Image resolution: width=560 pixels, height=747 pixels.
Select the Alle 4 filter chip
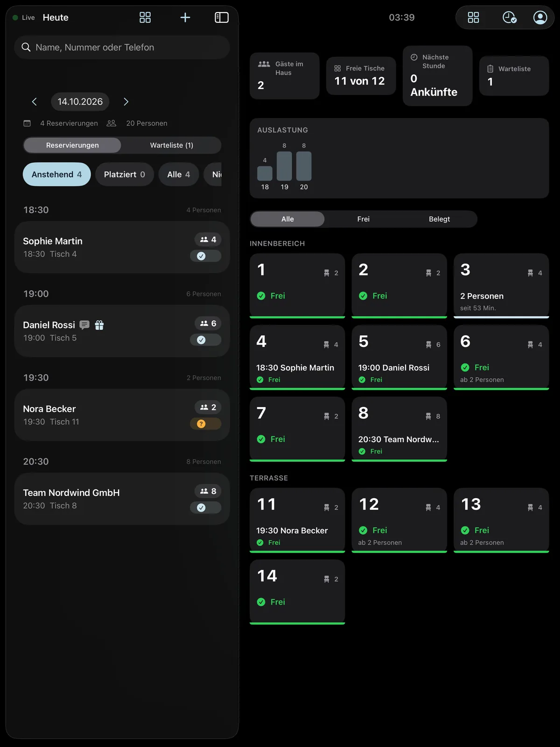click(x=179, y=174)
